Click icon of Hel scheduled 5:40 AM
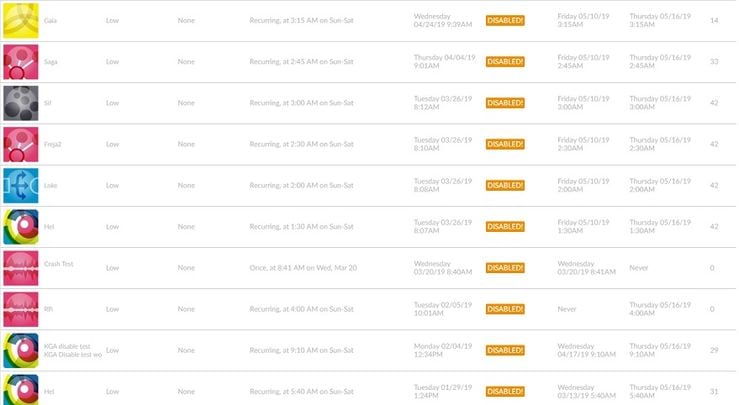 (20, 390)
